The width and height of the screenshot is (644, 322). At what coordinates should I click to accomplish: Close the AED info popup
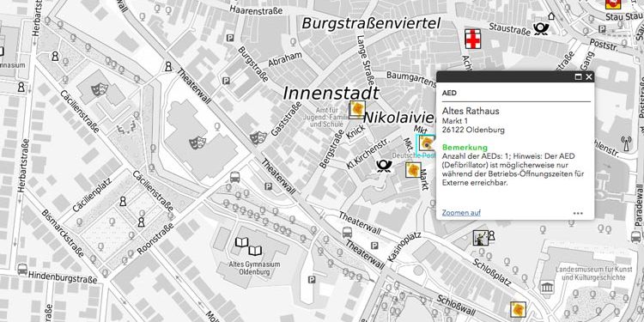point(589,76)
